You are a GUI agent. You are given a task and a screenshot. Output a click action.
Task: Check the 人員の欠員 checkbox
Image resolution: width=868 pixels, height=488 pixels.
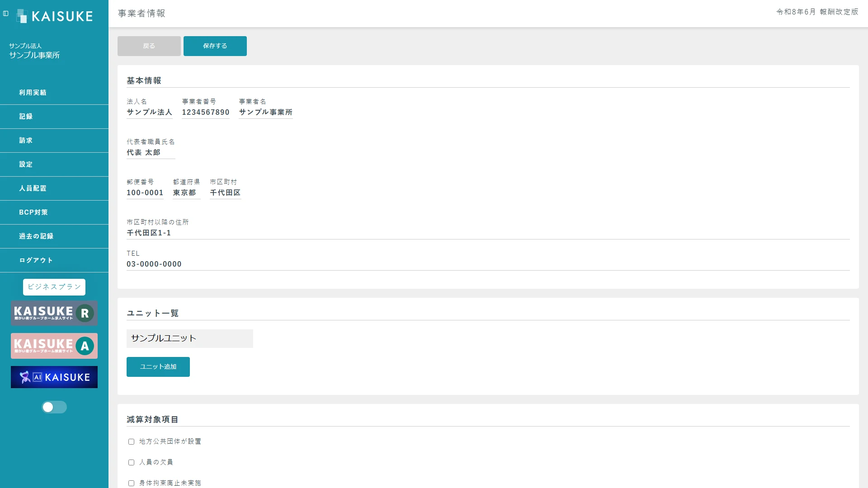point(131,463)
